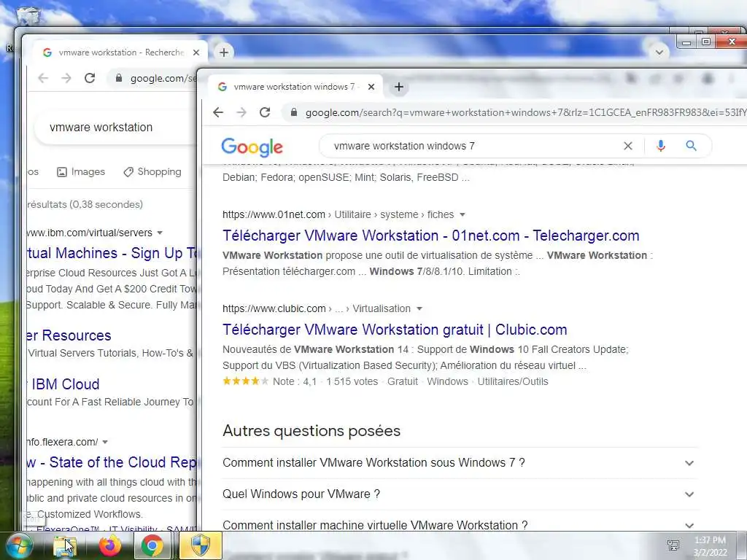This screenshot has width=747, height=560.
Task: Open 'Télécharger VMware Workstation - 01net.com' result
Action: click(430, 236)
